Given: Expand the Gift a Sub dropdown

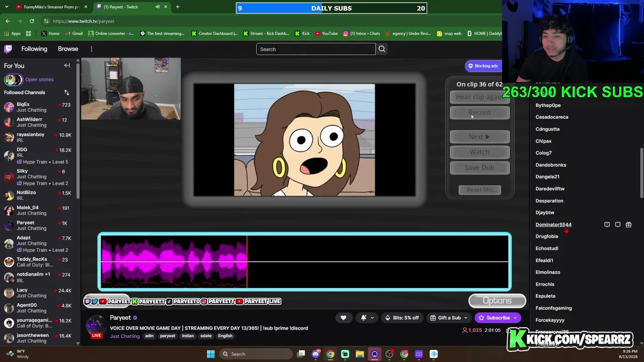Looking at the screenshot, I should (x=465, y=318).
